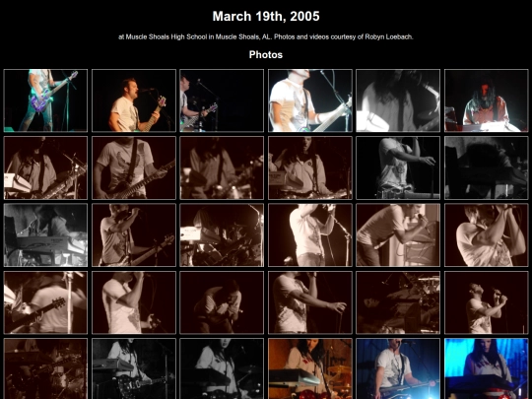Open red-lit long-haired keyboardist thumbnail
The image size is (532, 399).
487,100
